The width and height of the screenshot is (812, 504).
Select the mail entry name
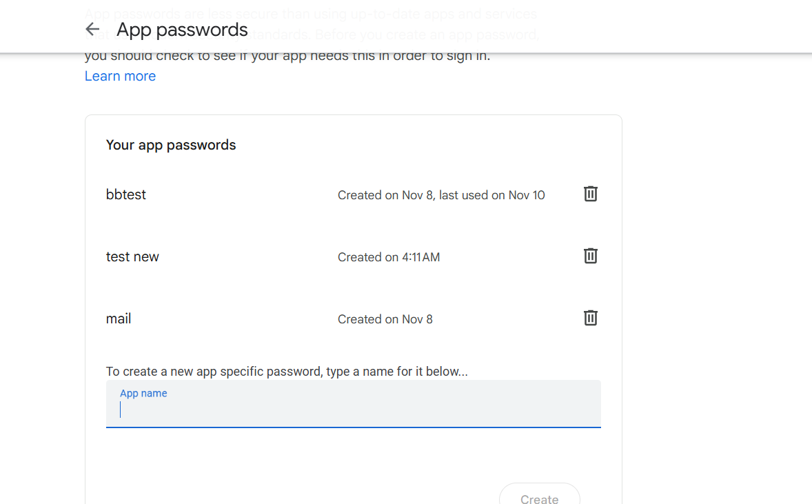point(118,319)
